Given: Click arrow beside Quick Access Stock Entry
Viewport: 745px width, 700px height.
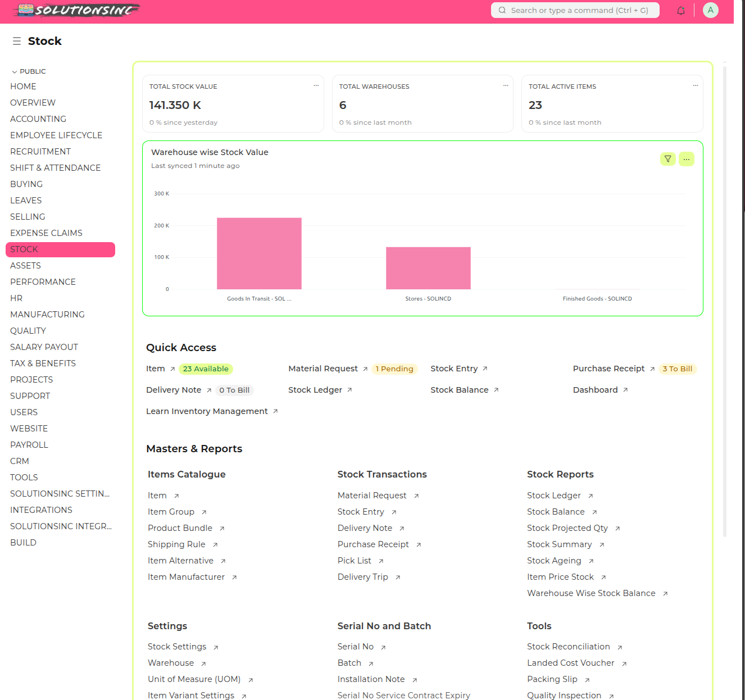Looking at the screenshot, I should [x=485, y=369].
